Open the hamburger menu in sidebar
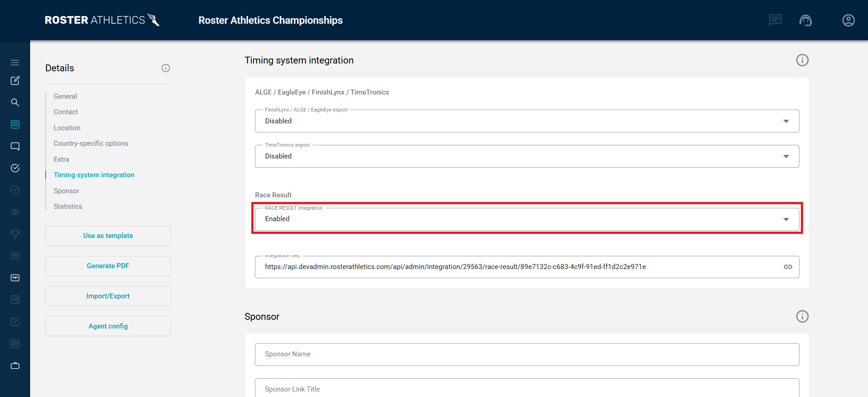 pos(15,63)
